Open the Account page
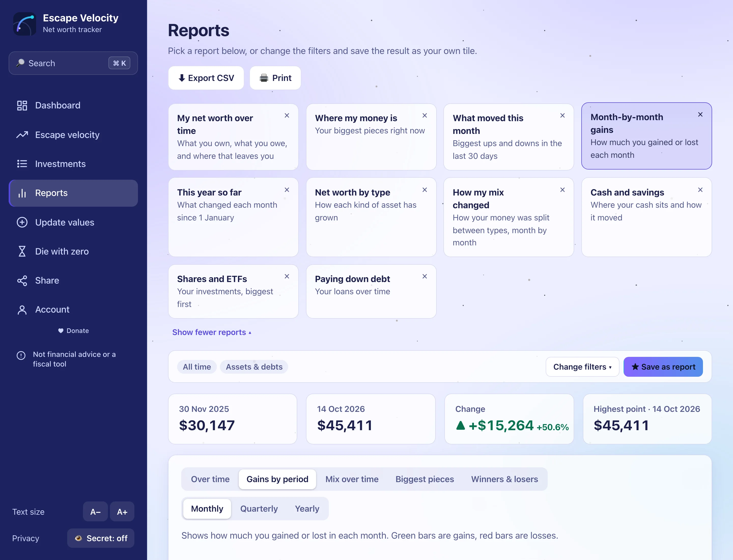This screenshot has width=733, height=560. point(73,310)
